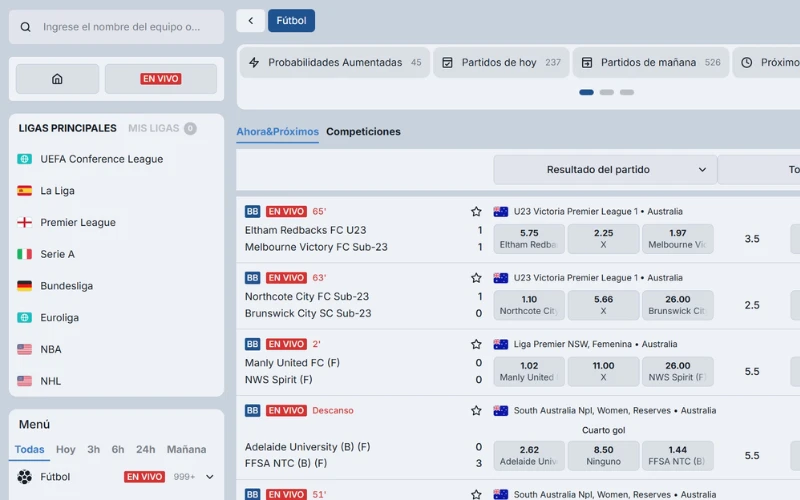Click the UEFA Conference League globe icon
The height and width of the screenshot is (500, 800).
[x=24, y=159]
